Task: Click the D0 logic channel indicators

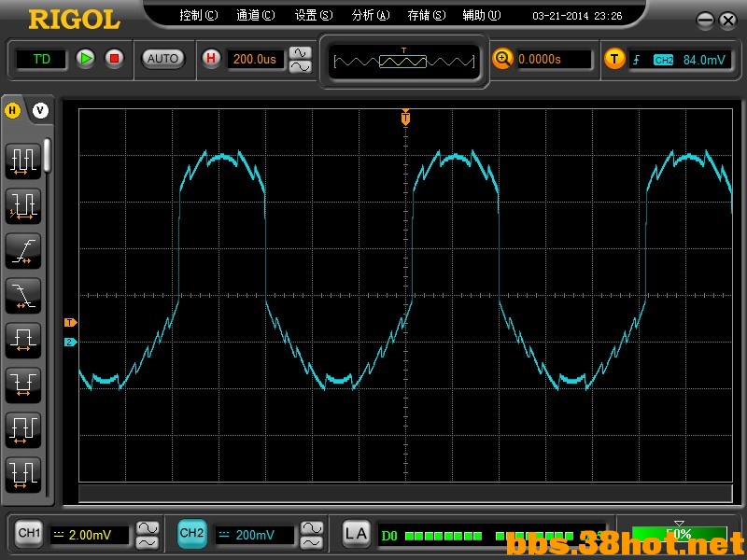Action: pyautogui.click(x=491, y=536)
